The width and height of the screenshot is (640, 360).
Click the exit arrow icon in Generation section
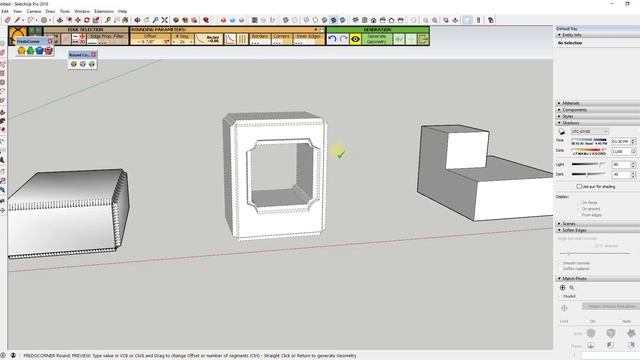(x=423, y=39)
